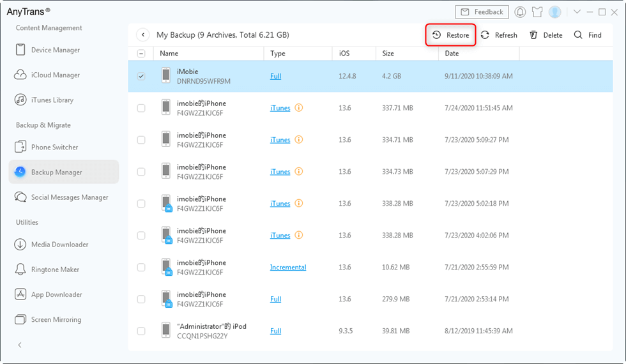Select Backup Manager in sidebar
Viewport: 626px width, 364px height.
point(64,172)
